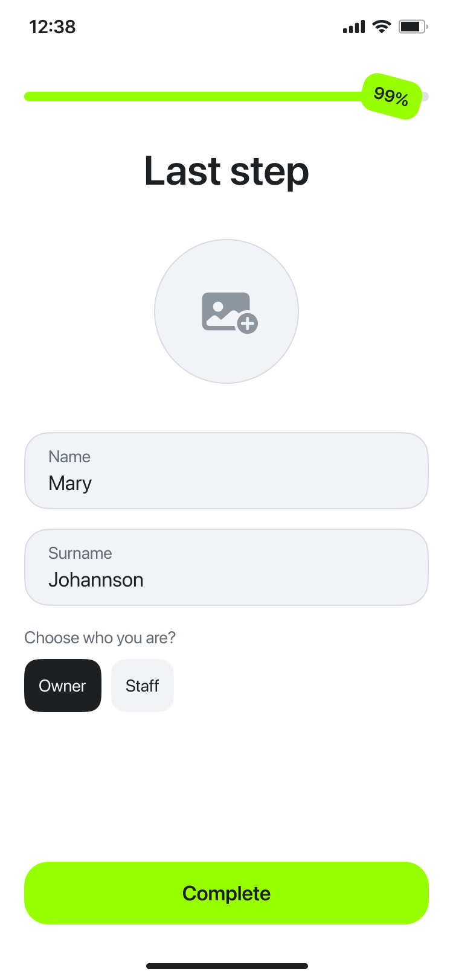This screenshot has width=453, height=980.
Task: Tap the Wi-Fi status icon
Action: (x=381, y=27)
